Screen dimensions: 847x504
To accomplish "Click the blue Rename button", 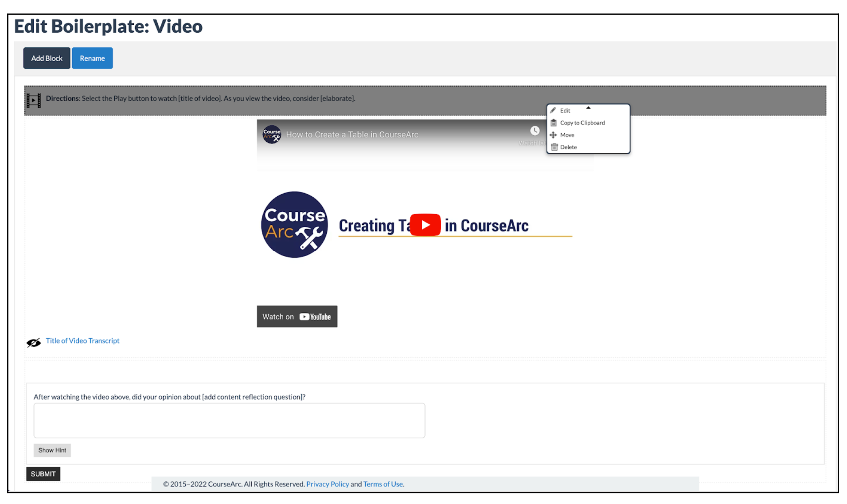I will pos(92,58).
